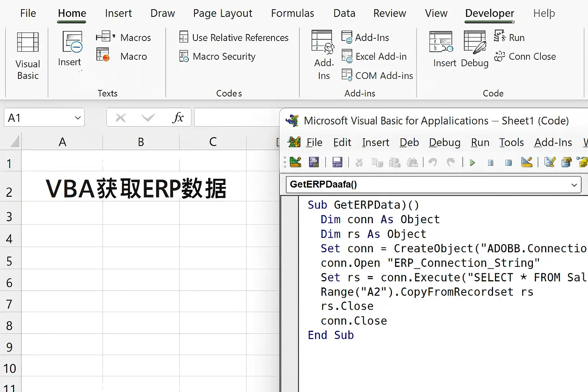The width and height of the screenshot is (588, 392).
Task: Click the Design Mode icon in the VBA toolbar
Action: (x=527, y=162)
